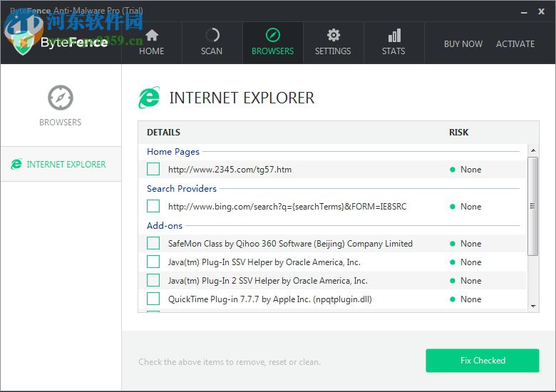Check the 2345.com home page checkbox
Image resolution: width=556 pixels, height=392 pixels.
153,169
